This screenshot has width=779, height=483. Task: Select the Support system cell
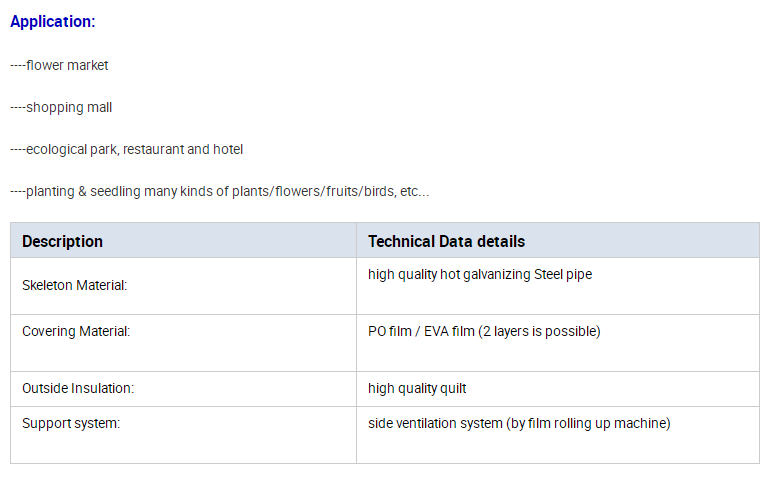[x=183, y=435]
